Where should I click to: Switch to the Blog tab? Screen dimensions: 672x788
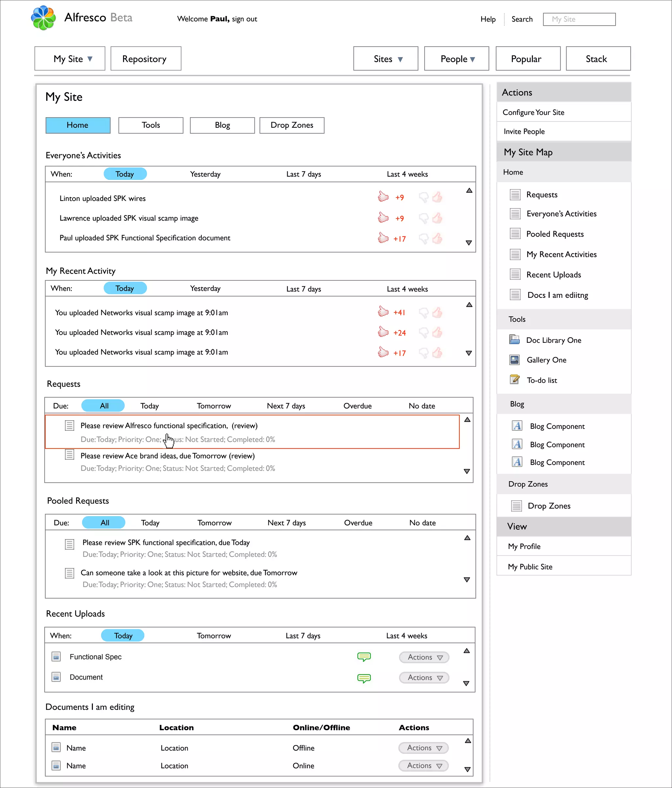[x=222, y=125]
